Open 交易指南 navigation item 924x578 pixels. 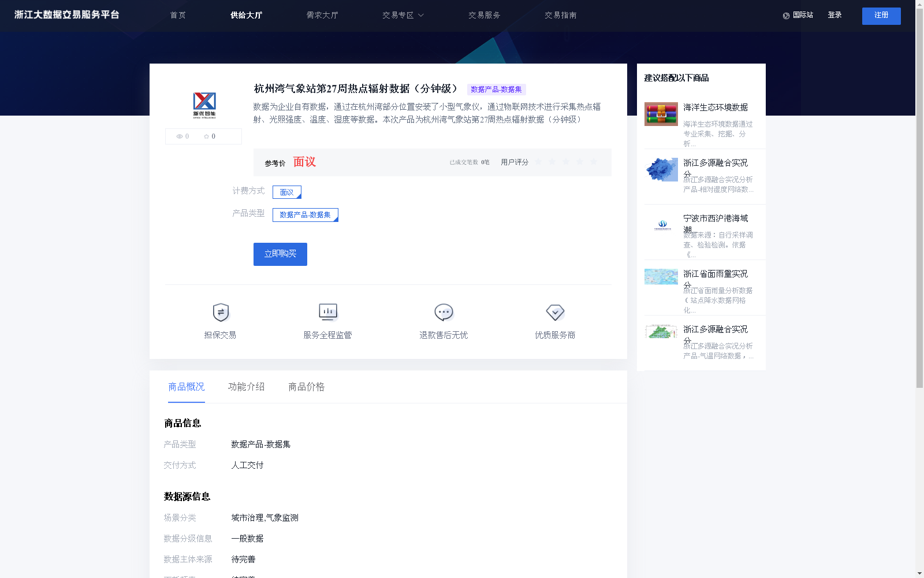561,16
